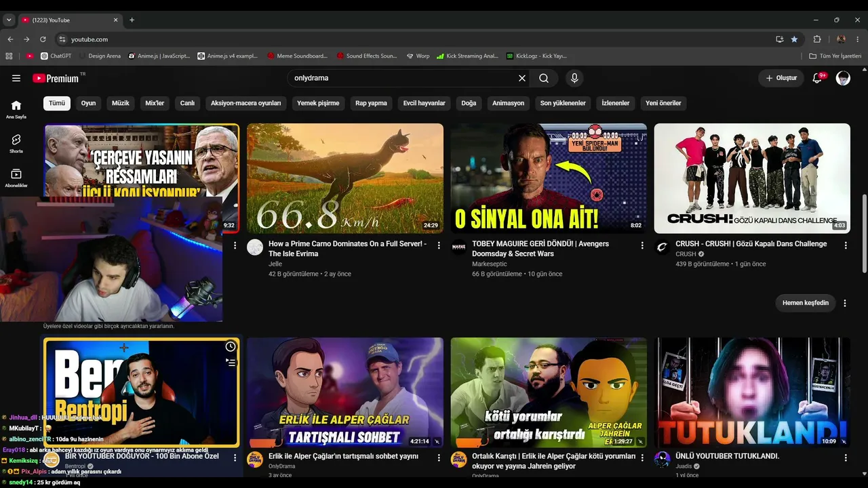Expand the tab search dropdown

click(9, 20)
